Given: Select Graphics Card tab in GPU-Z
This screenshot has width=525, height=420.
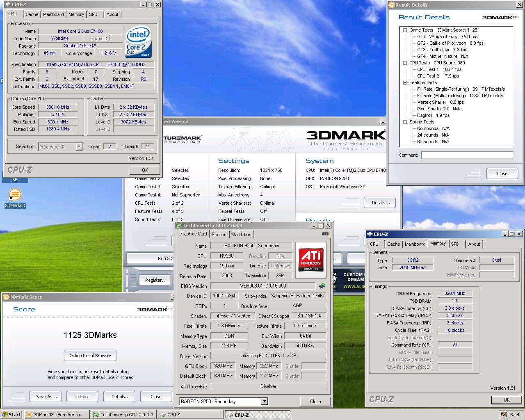Looking at the screenshot, I should pyautogui.click(x=193, y=234).
